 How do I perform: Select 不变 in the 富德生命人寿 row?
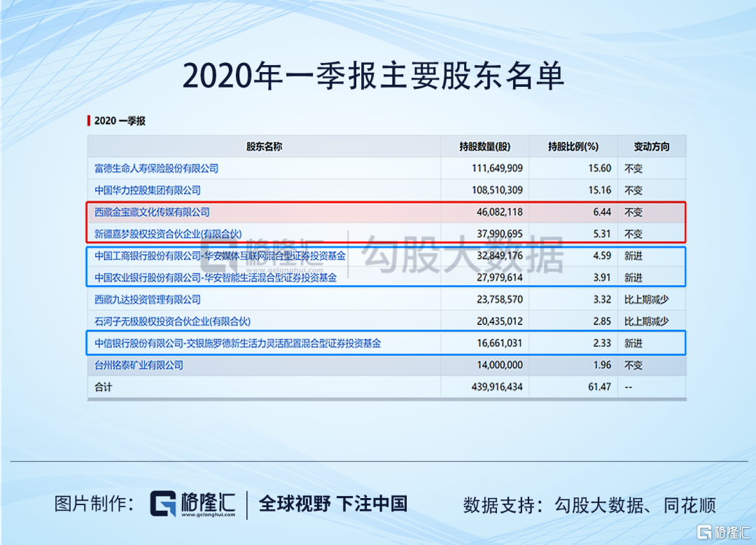coord(633,168)
